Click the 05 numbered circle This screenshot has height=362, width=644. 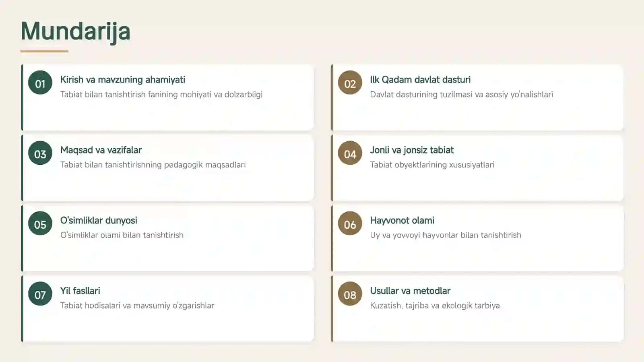tap(40, 223)
